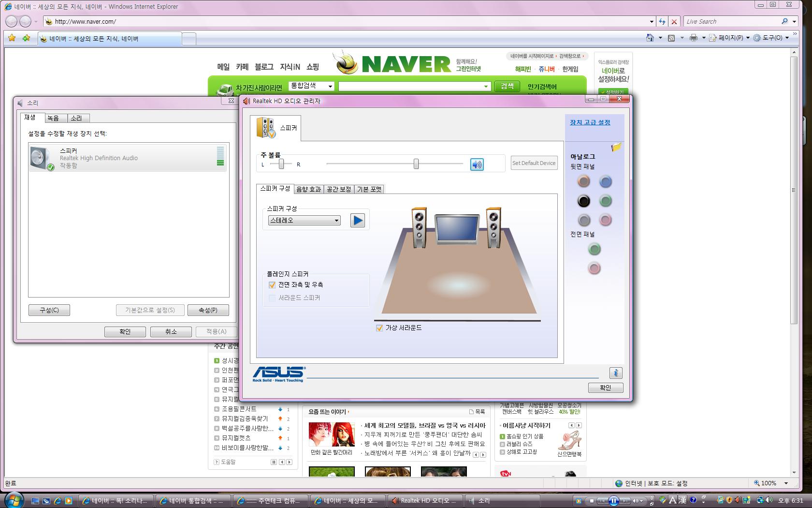Select the 스피커 구성 tab

275,188
